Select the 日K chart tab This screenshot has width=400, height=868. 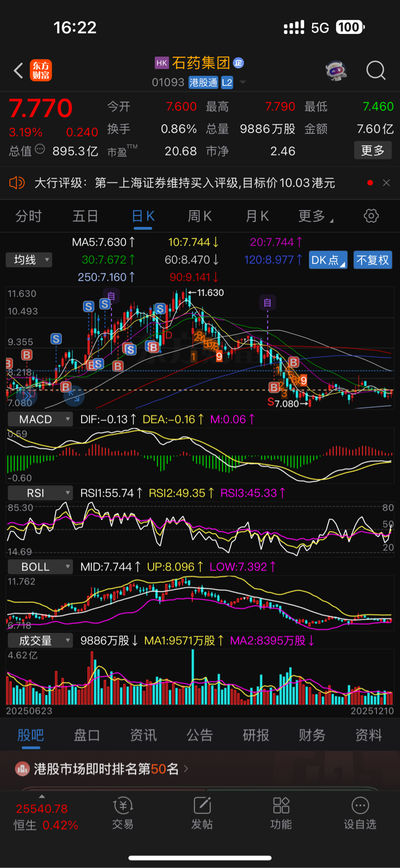pos(143,216)
